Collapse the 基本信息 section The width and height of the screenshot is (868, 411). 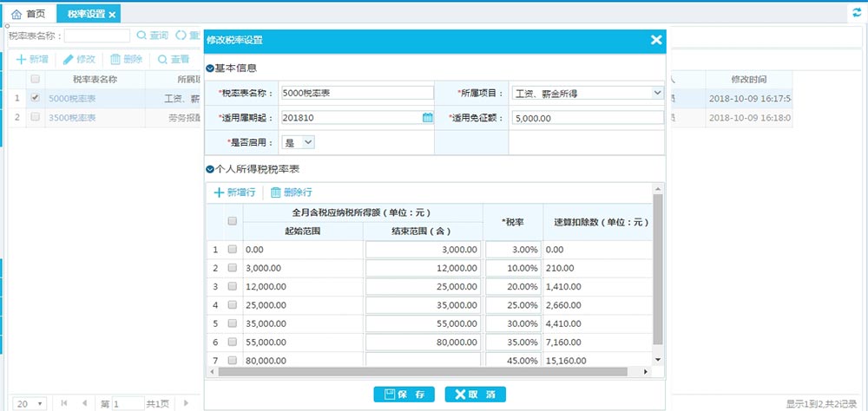click(x=210, y=68)
